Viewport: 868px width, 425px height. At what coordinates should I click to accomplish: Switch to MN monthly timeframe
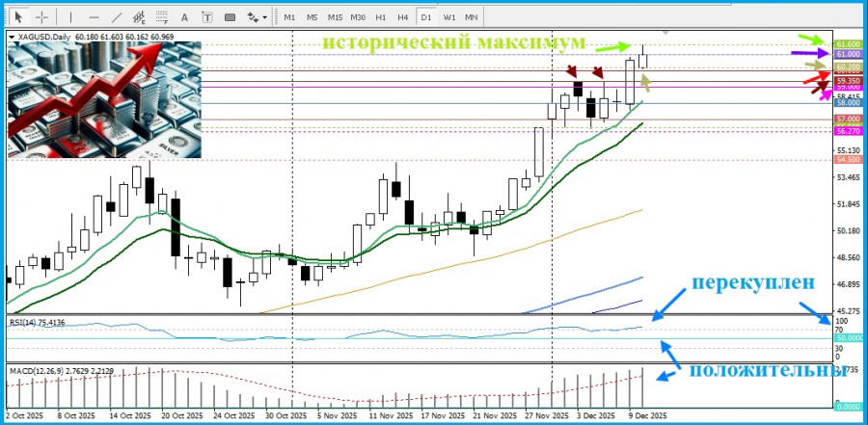click(471, 17)
